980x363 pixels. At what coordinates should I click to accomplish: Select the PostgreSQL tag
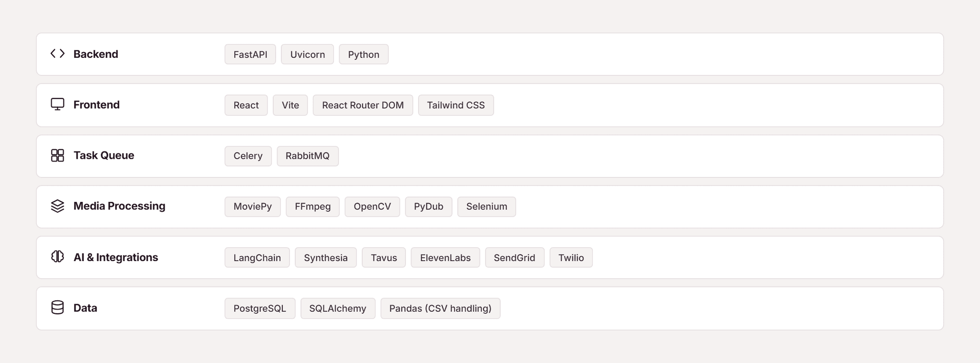pos(260,308)
